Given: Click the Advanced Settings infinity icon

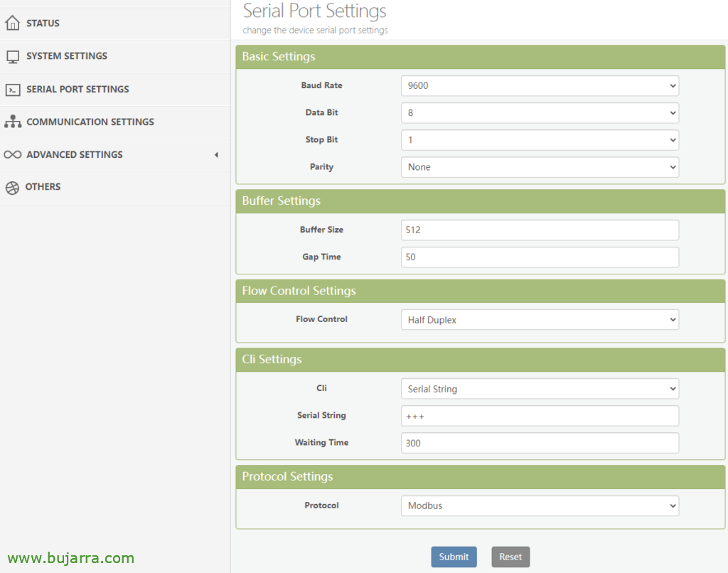Looking at the screenshot, I should (12, 155).
